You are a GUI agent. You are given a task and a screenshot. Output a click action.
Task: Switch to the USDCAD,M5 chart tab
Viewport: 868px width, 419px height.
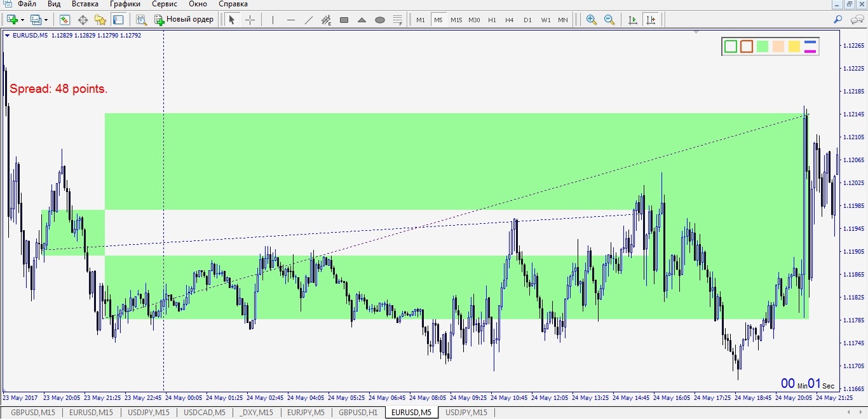tap(204, 413)
